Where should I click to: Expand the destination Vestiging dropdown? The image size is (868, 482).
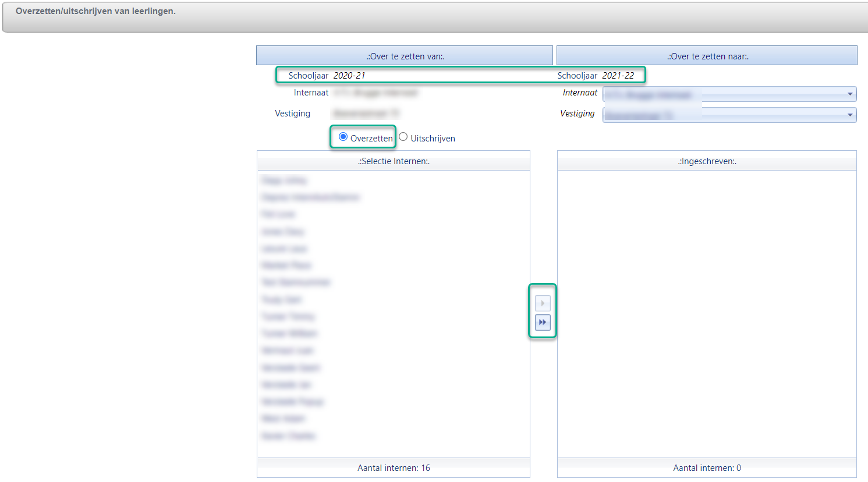click(x=849, y=115)
